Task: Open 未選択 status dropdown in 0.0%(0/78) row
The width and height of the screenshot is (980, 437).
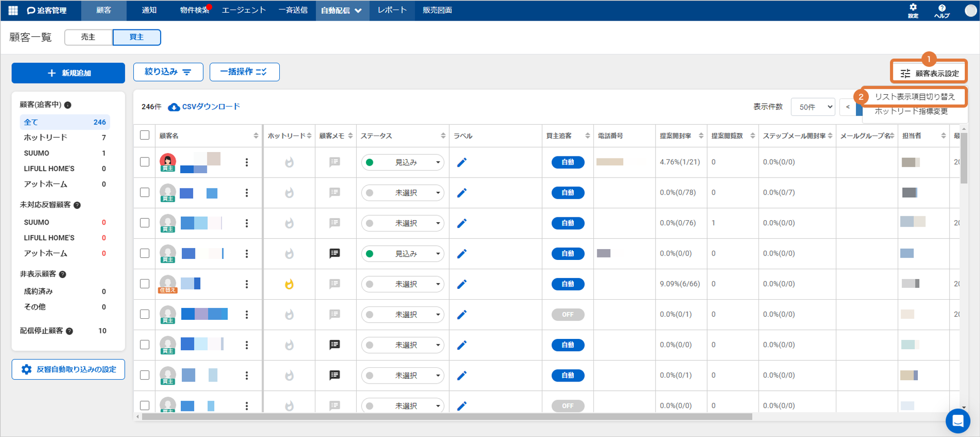Action: (x=403, y=193)
